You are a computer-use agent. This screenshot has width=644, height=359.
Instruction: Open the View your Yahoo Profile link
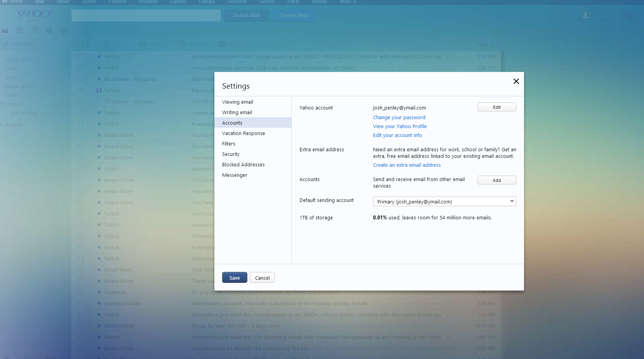400,126
